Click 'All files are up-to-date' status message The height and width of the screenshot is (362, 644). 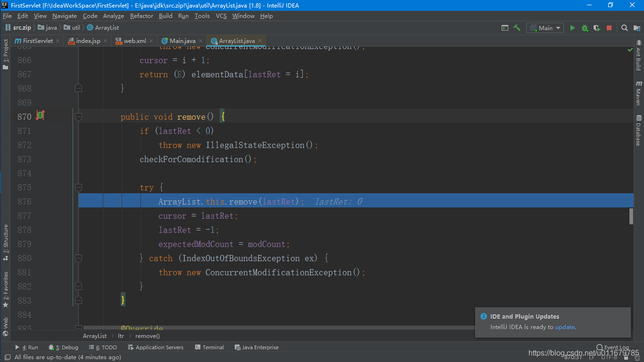click(68, 357)
